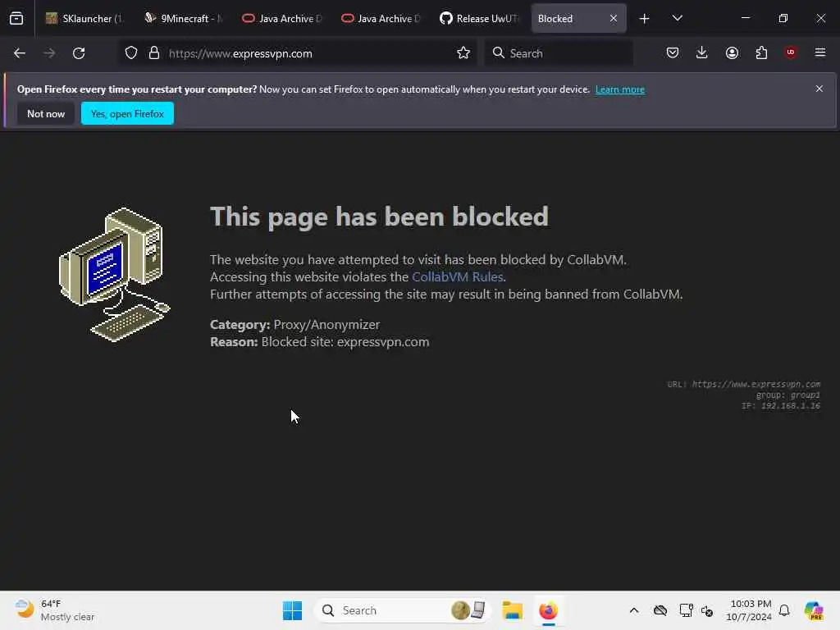
Task: Open the weather widget showing 64°F
Action: [x=55, y=610]
